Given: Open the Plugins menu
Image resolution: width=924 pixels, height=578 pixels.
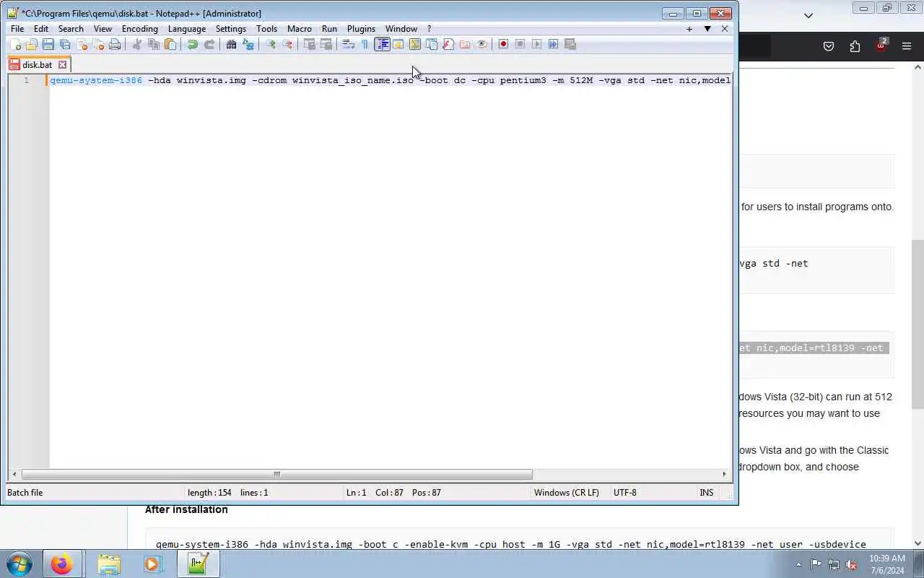Looking at the screenshot, I should click(x=361, y=29).
